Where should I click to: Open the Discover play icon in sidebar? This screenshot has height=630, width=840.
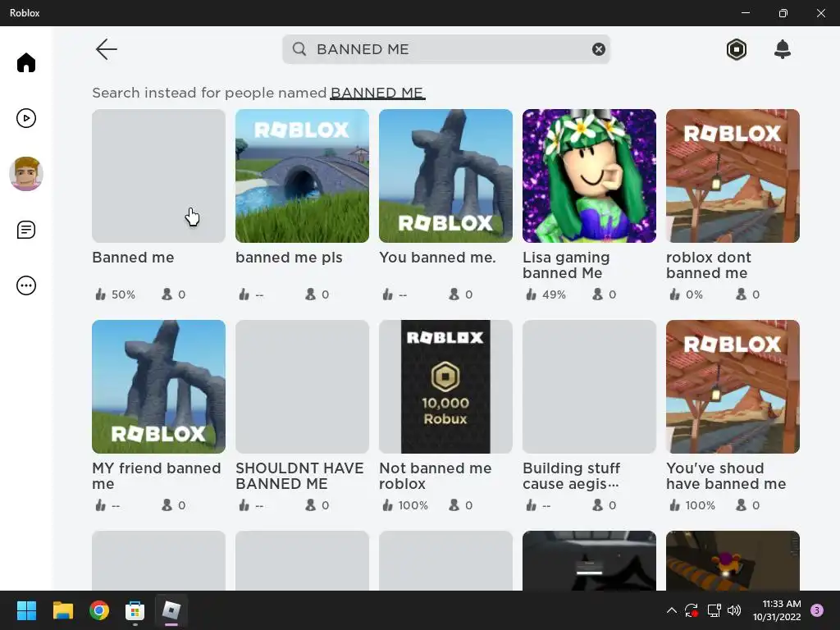pyautogui.click(x=25, y=118)
